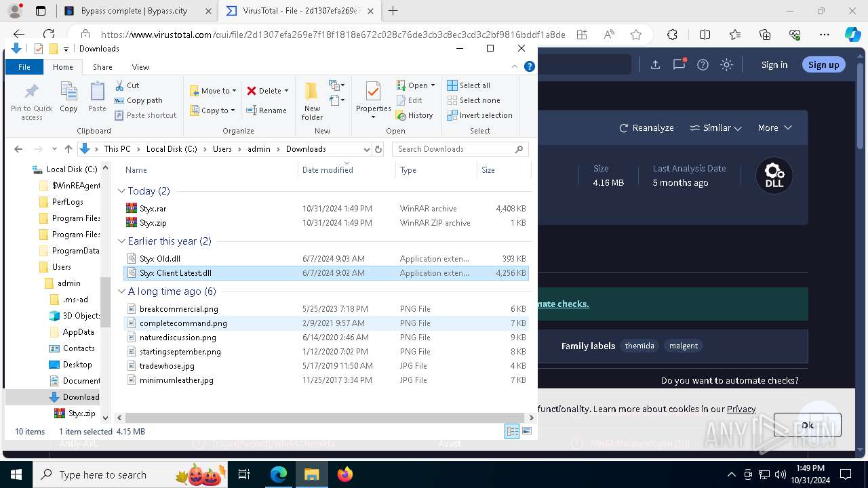Open VirusTotal notifications comment icon

coord(679,64)
